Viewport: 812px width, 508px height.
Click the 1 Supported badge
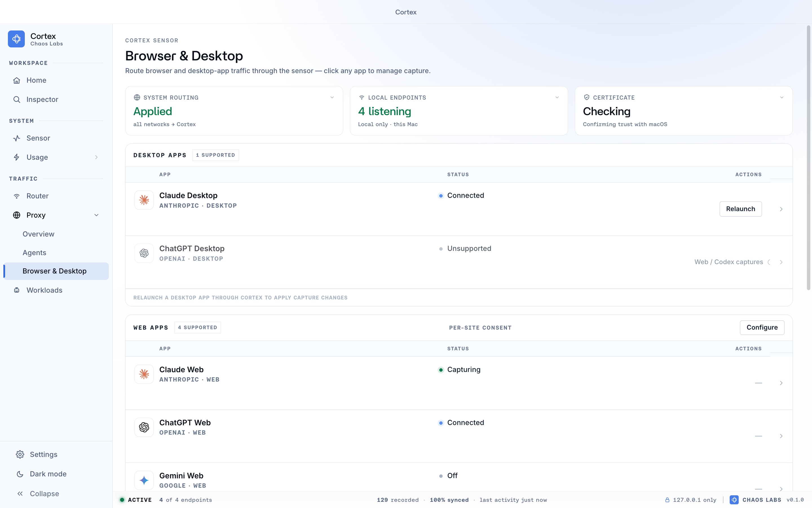215,155
